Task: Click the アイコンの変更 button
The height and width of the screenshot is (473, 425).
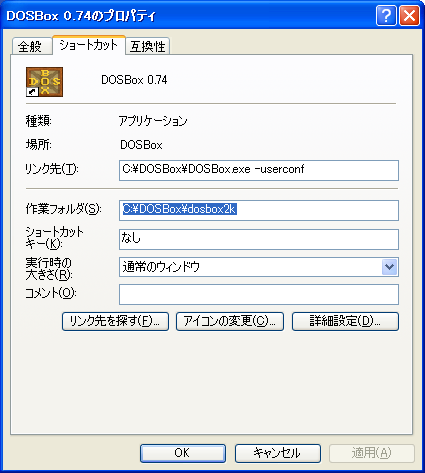Action: click(x=230, y=321)
